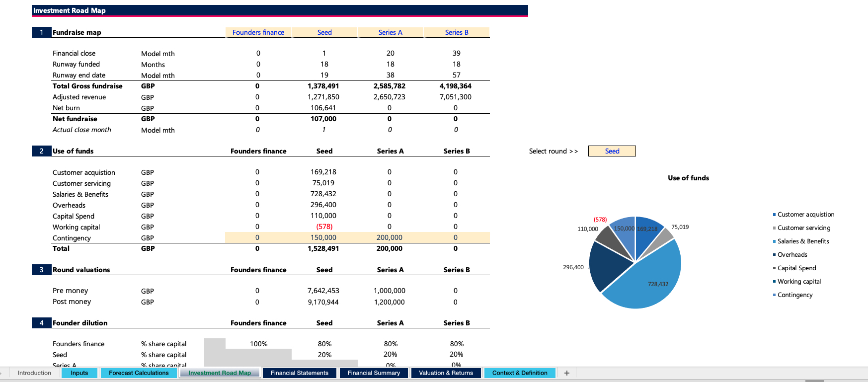Select the Founders finance header in Fundraise map

pyautogui.click(x=258, y=32)
